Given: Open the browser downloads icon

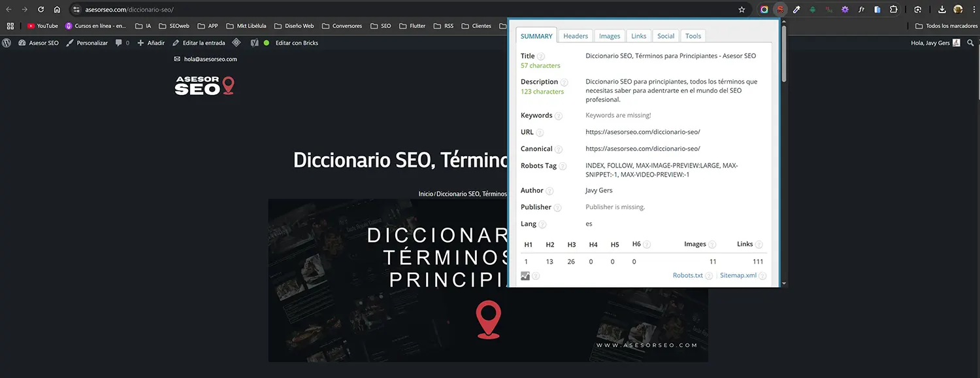Looking at the screenshot, I should point(943,9).
